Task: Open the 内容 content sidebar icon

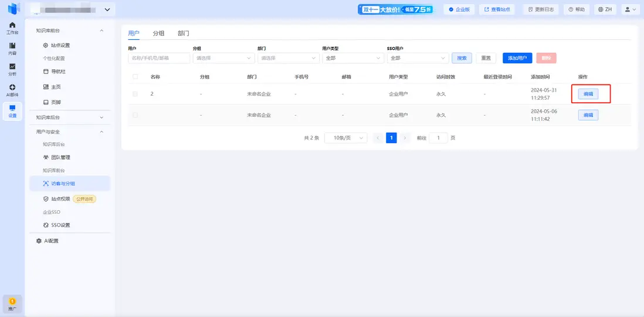Action: click(x=12, y=49)
